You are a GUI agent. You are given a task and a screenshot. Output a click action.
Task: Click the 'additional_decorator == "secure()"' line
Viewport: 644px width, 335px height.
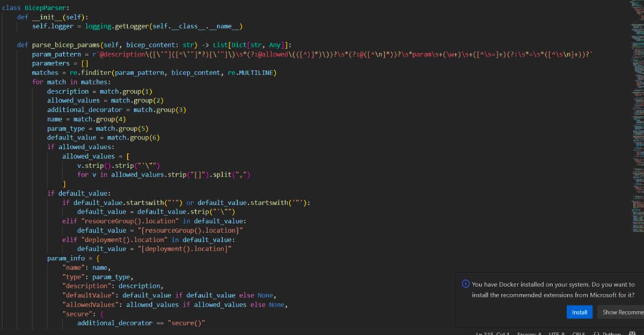point(141,323)
